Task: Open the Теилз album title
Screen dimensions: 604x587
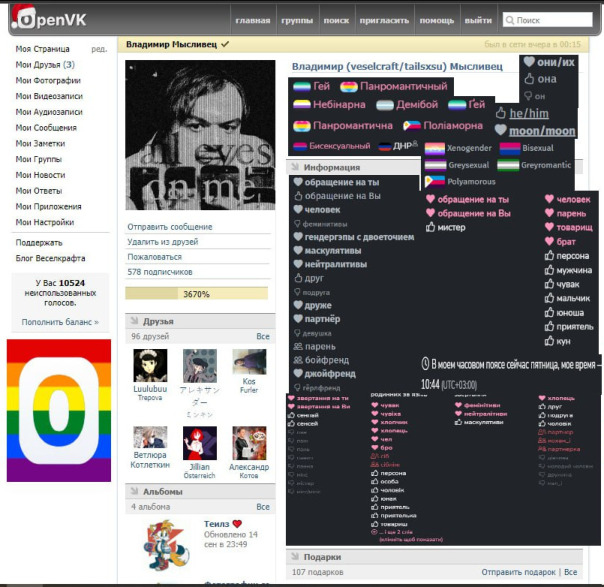Action: click(216, 524)
